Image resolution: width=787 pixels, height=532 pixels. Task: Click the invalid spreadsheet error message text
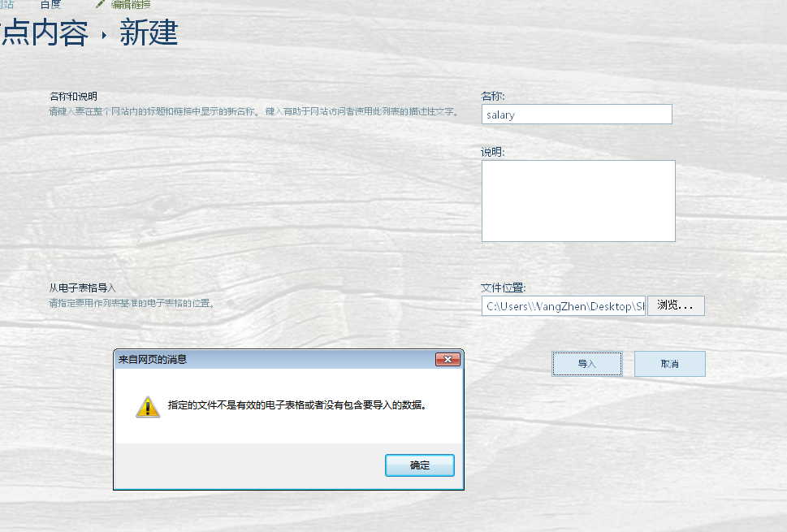click(x=297, y=405)
